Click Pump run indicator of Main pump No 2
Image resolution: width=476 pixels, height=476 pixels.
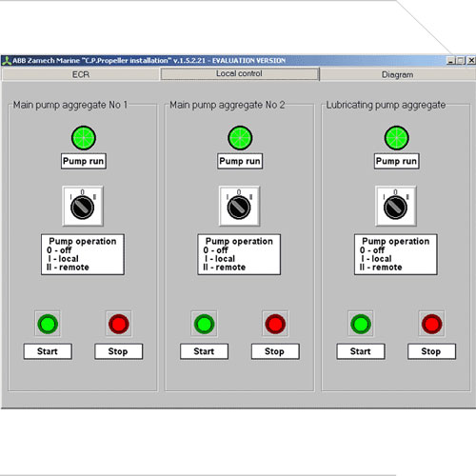240,138
